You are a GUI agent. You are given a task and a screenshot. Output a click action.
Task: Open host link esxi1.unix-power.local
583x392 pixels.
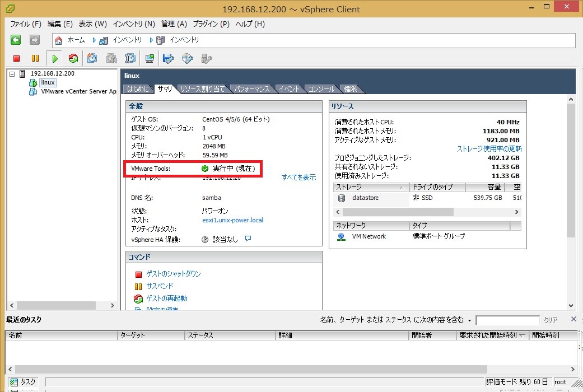[232, 220]
